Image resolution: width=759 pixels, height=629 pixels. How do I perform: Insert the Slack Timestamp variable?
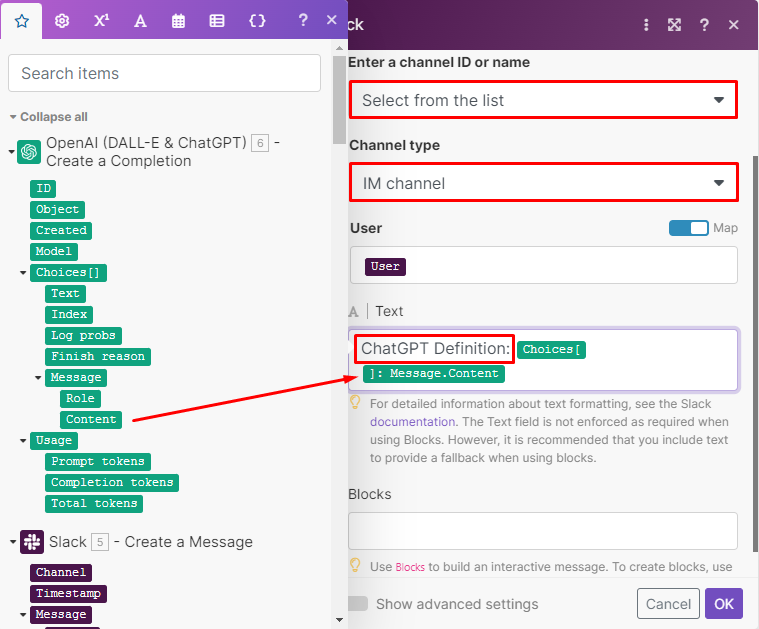click(x=68, y=593)
